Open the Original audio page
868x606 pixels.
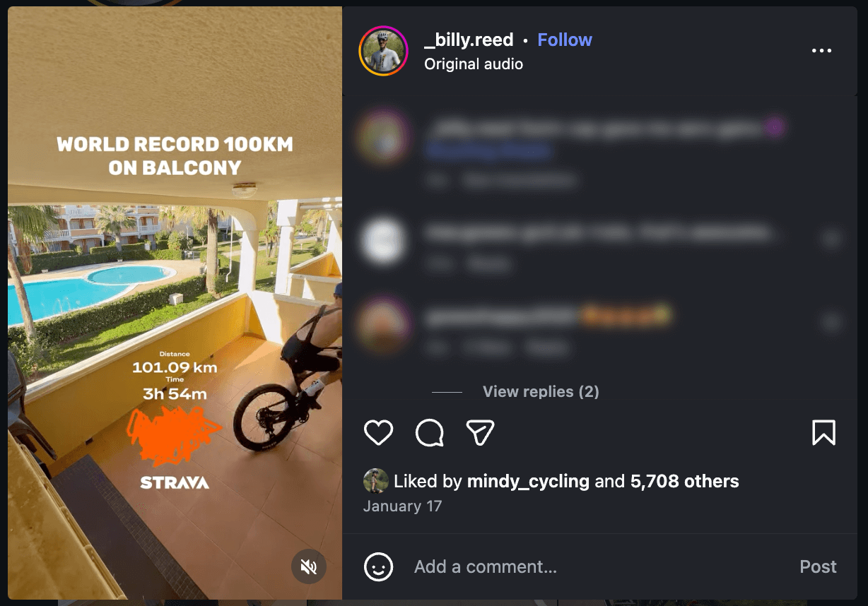click(x=474, y=64)
